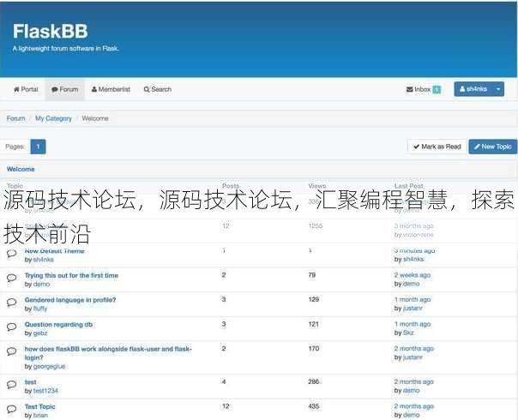
Task: Open the Test Topic by brian
Action: click(x=40, y=406)
